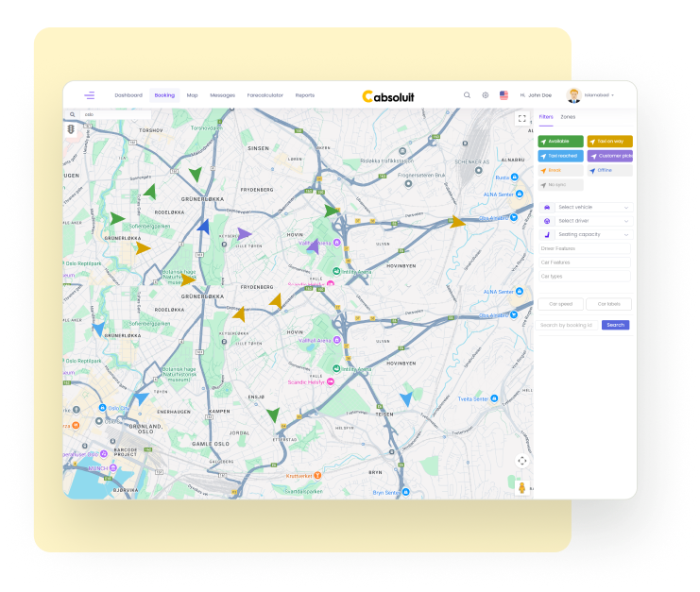Open the Driver Features selector
Viewport: 700px width, 592px height.
tap(585, 249)
